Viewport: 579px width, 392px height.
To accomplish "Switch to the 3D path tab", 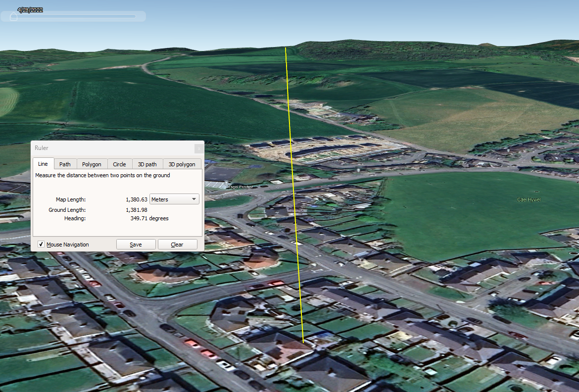I will [147, 164].
